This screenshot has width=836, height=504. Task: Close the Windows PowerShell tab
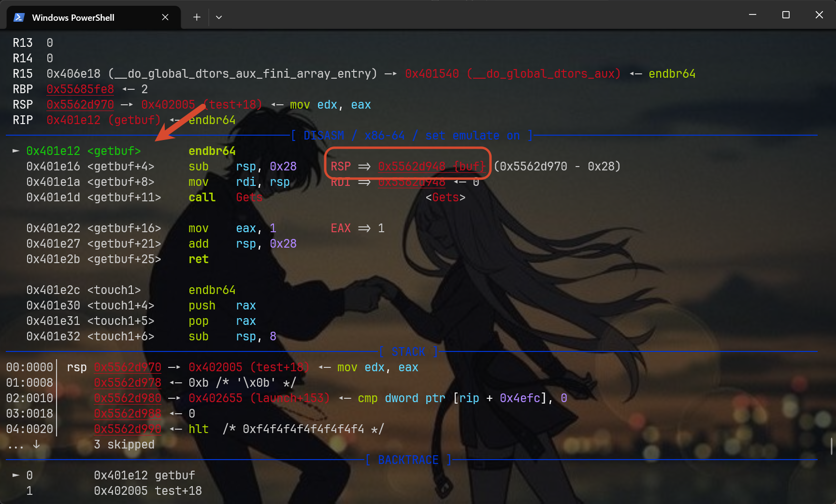[x=165, y=17]
